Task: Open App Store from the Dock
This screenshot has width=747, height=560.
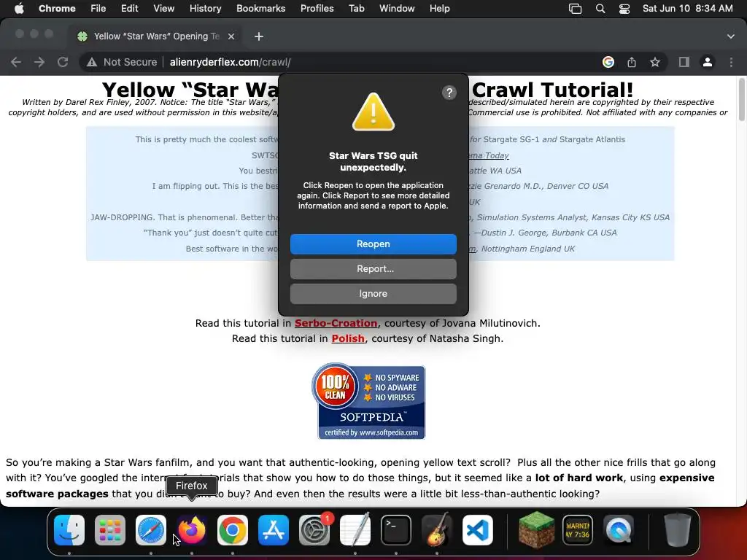Action: [x=274, y=530]
